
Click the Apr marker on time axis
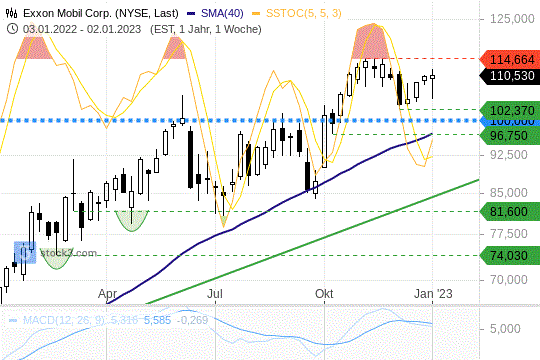pos(107,294)
